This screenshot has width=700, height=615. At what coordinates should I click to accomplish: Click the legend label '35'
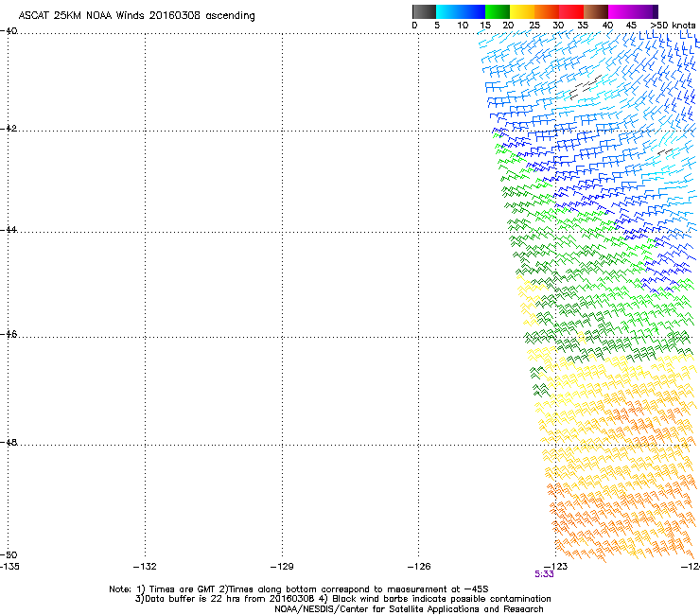coord(583,26)
